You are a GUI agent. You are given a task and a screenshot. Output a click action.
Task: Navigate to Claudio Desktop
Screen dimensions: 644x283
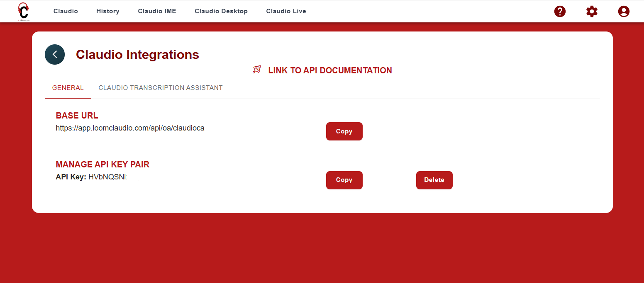pos(221,11)
